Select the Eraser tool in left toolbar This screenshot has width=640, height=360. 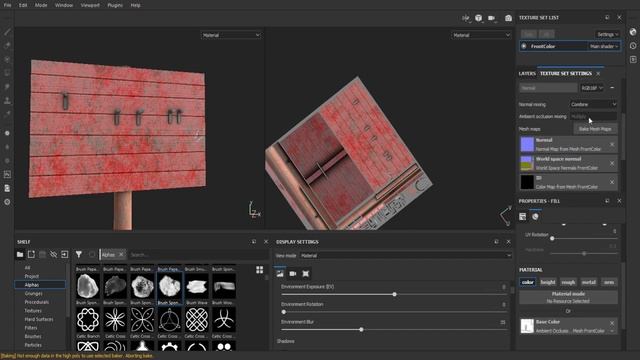click(x=7, y=46)
